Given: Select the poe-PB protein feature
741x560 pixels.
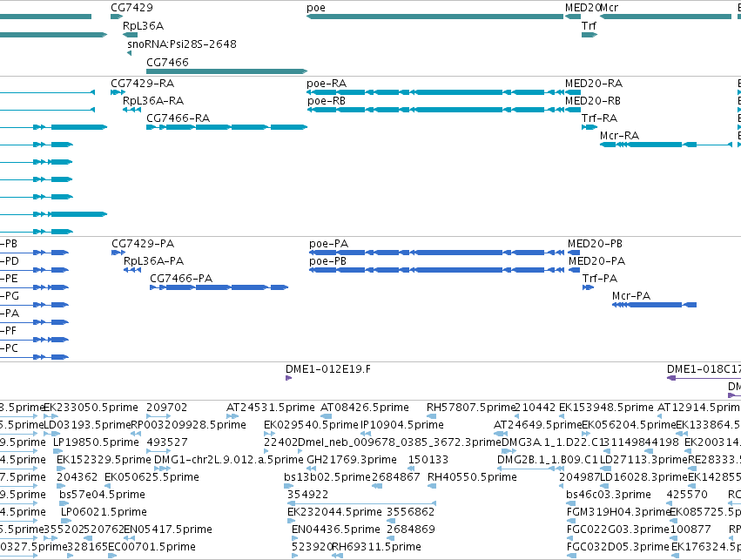Looking at the screenshot, I should coord(436,270).
